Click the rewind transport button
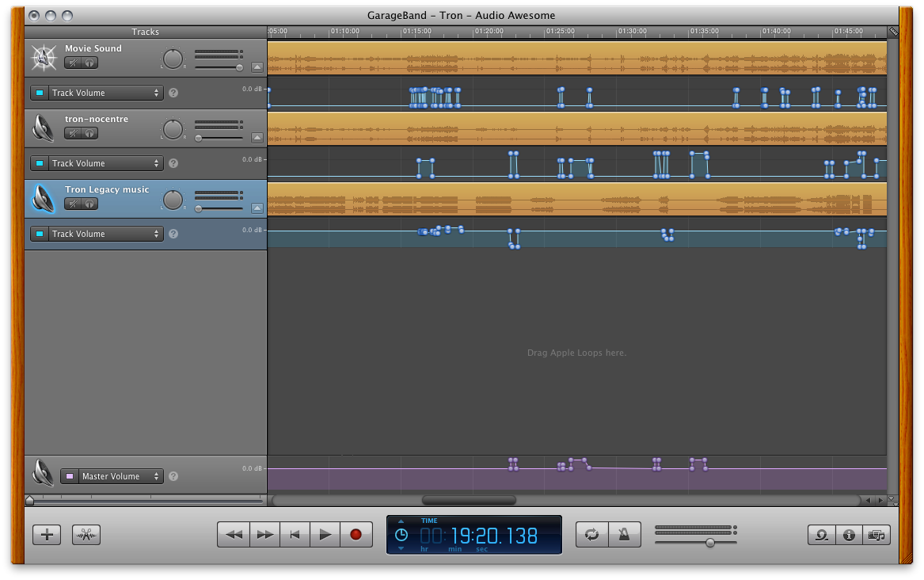 coord(234,535)
